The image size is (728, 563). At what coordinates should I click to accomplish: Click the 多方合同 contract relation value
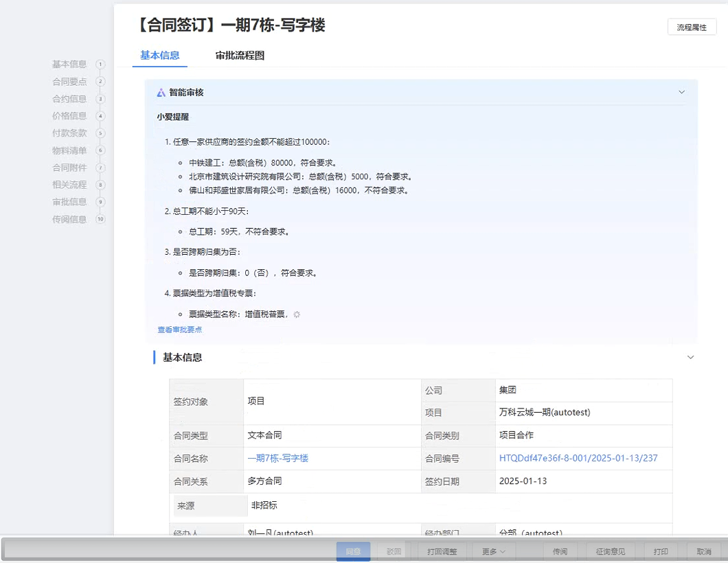click(x=264, y=481)
